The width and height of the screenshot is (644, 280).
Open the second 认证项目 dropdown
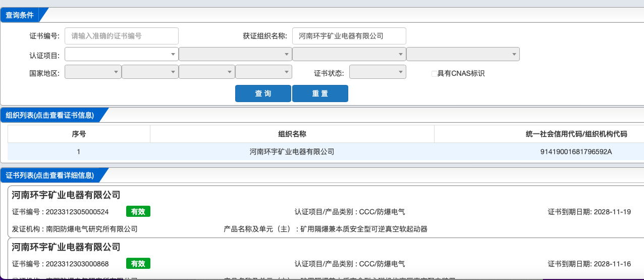(x=235, y=54)
